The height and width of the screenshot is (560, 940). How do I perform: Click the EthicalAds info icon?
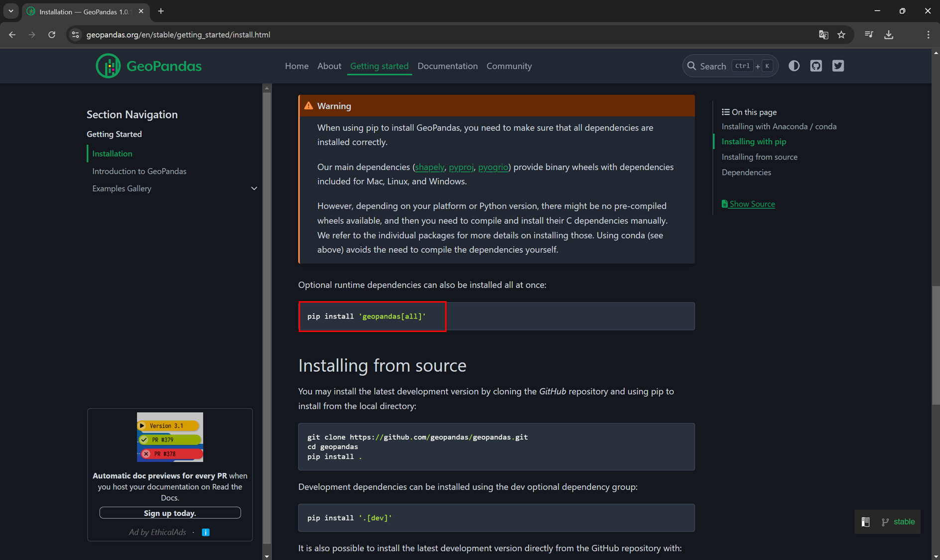click(x=206, y=532)
